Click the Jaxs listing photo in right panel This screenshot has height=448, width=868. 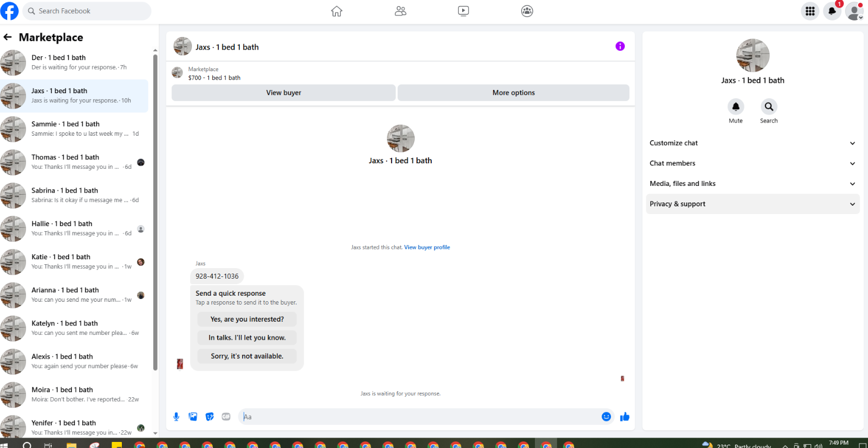pos(753,55)
